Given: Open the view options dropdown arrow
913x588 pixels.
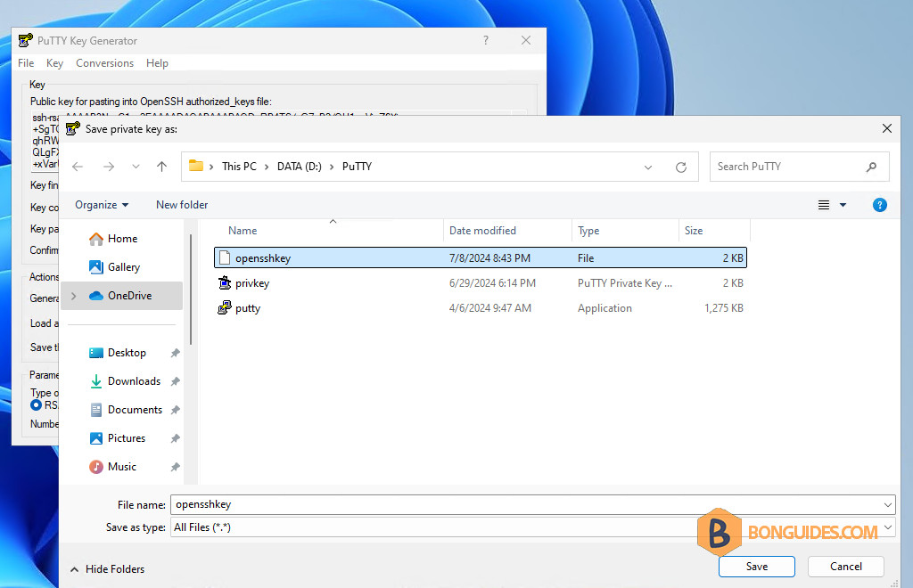Looking at the screenshot, I should click(x=843, y=205).
